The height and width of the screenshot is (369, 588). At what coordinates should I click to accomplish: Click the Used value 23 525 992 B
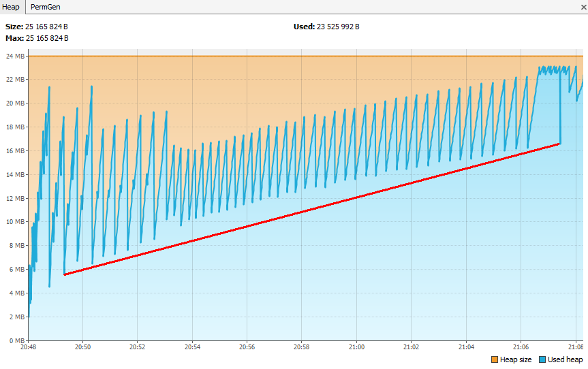[x=337, y=27]
